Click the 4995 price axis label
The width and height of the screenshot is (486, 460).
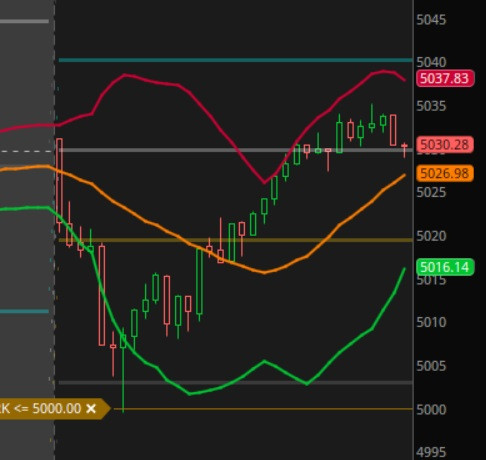(x=431, y=452)
